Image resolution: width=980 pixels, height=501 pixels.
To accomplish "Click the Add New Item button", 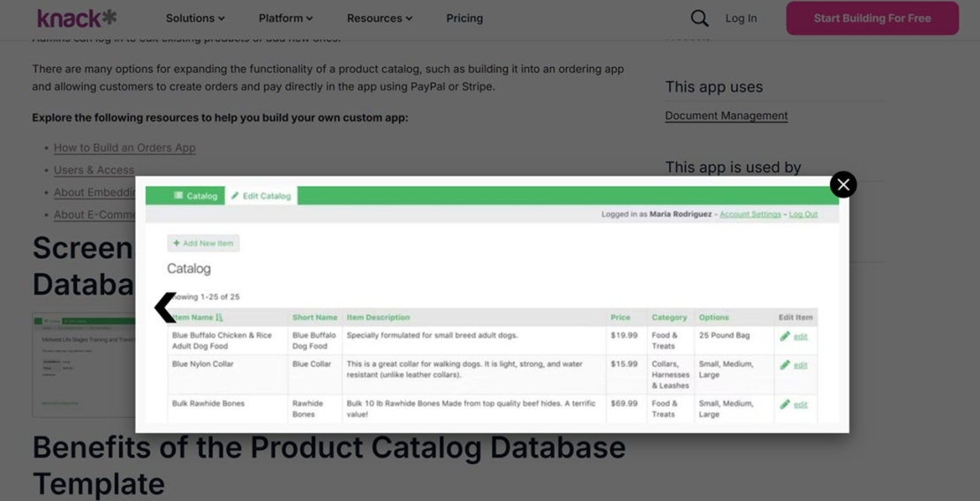I will pos(203,243).
